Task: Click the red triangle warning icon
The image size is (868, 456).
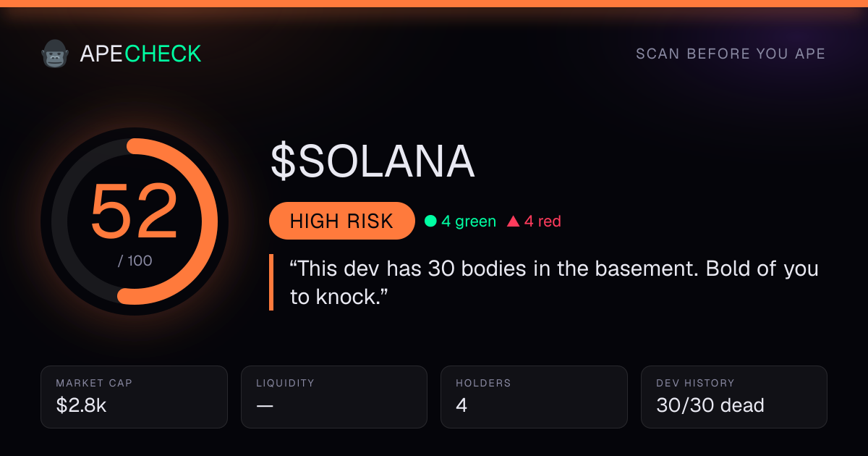Action: click(514, 221)
